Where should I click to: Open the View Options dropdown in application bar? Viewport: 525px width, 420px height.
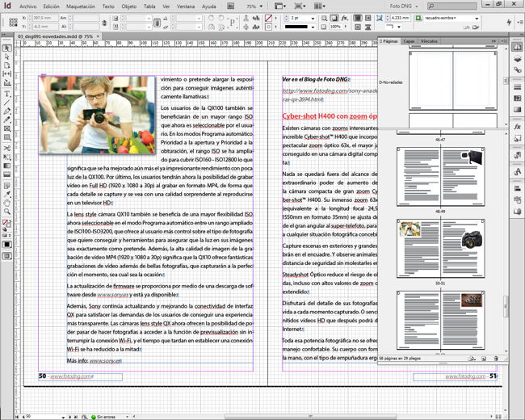(x=280, y=6)
